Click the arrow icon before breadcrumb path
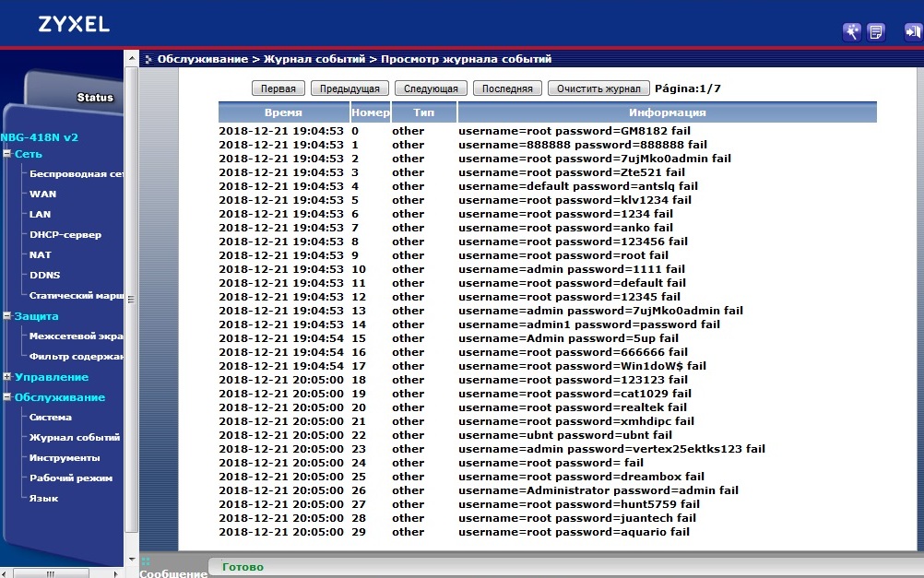 tap(148, 60)
